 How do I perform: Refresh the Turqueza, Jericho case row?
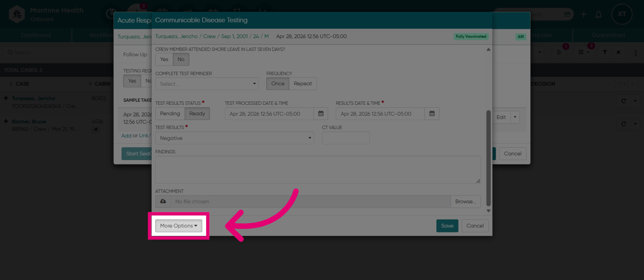coord(624,101)
